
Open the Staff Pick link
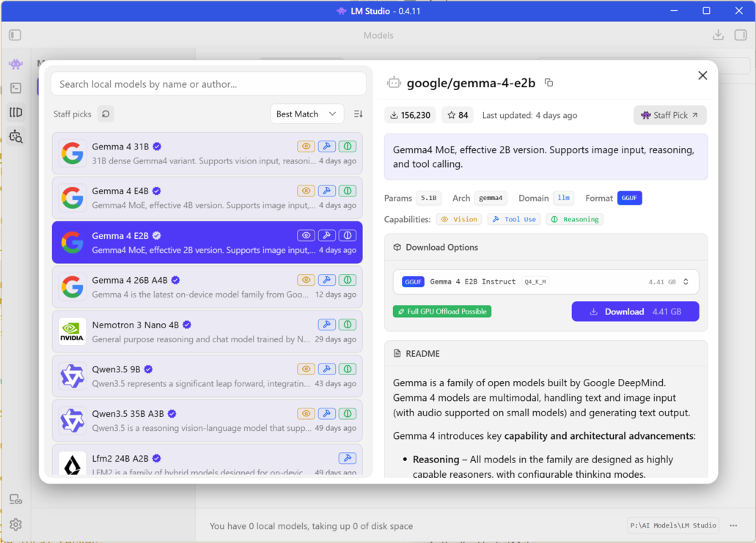[669, 115]
